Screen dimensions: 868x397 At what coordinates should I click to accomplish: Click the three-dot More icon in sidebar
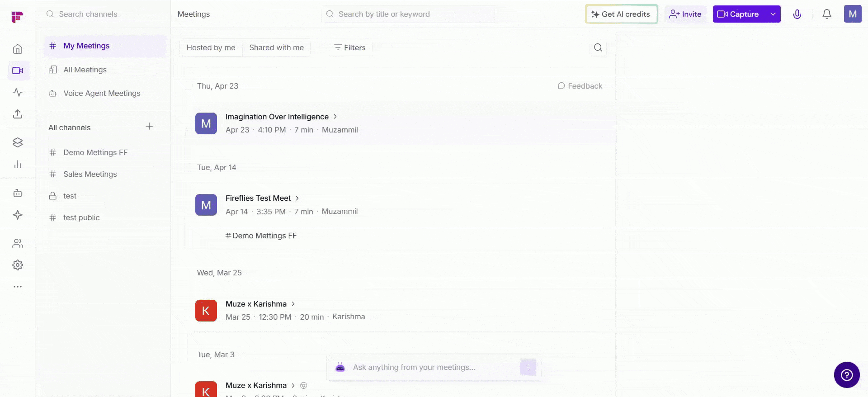click(18, 287)
